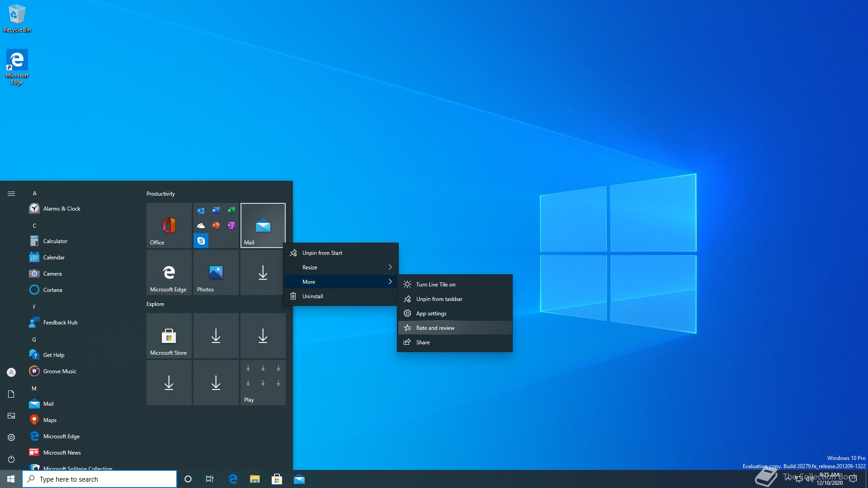
Task: Choose Uninstall from context menu
Action: click(312, 296)
